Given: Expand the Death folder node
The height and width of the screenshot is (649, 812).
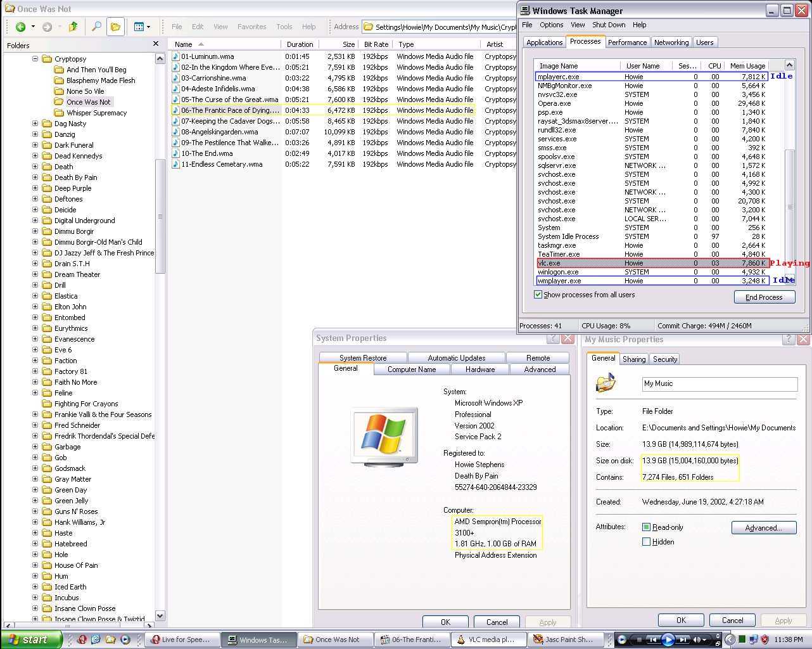Looking at the screenshot, I should pyautogui.click(x=35, y=167).
